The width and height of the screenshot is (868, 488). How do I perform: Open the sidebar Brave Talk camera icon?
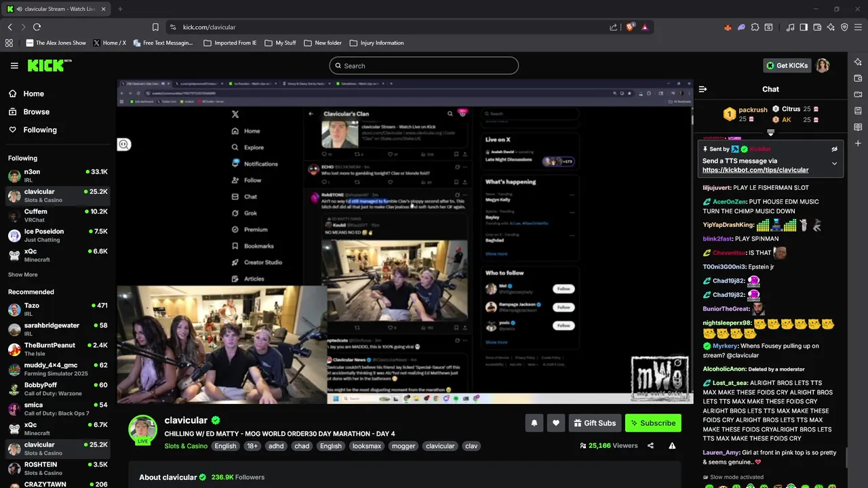pos(858,94)
